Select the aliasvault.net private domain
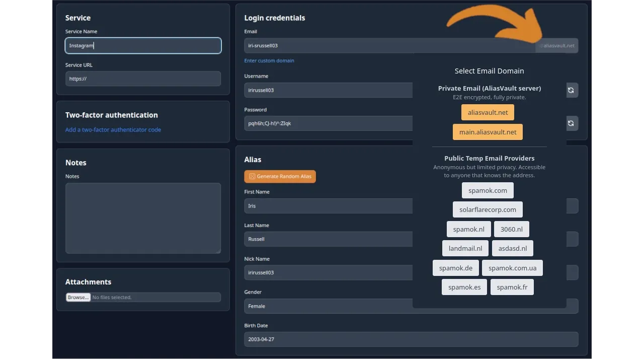Screen dimensions: 644x359 tap(488, 112)
